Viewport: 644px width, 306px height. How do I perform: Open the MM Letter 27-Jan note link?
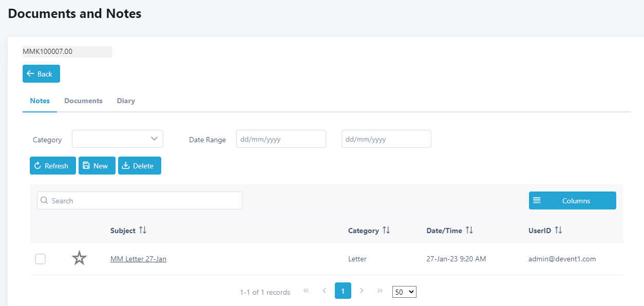coord(138,259)
